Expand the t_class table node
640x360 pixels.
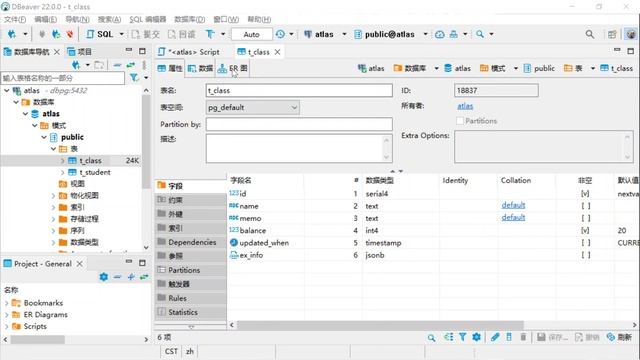(62, 161)
